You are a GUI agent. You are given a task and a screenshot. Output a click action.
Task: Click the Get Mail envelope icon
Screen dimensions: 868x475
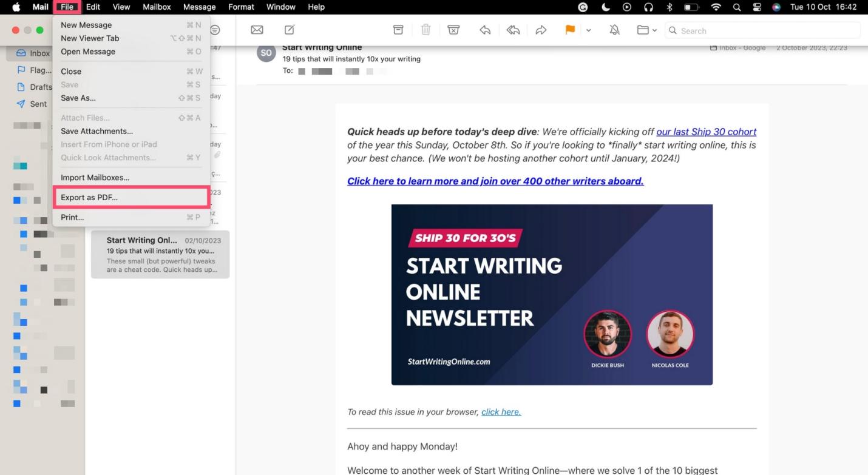coord(257,30)
